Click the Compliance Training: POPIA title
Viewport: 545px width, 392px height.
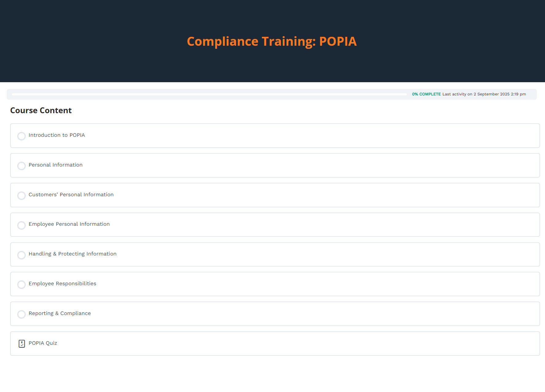272,41
